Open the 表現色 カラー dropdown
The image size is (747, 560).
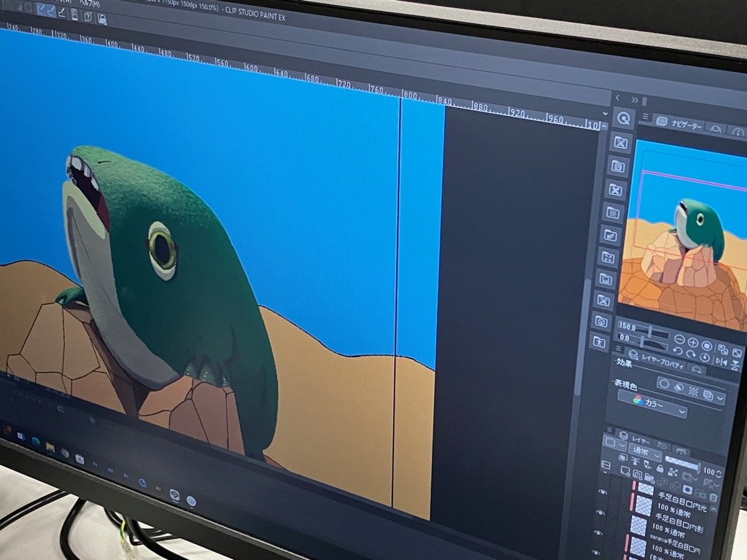pyautogui.click(x=653, y=403)
